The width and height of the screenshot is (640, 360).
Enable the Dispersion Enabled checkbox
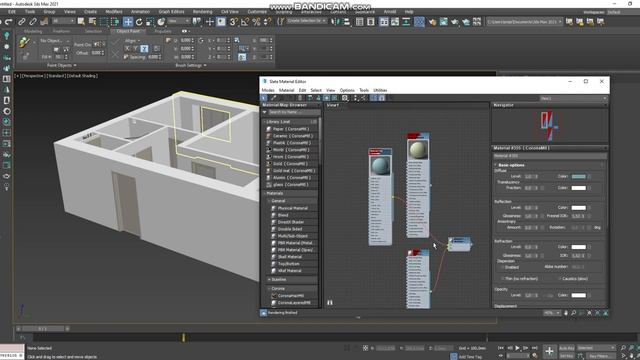pyautogui.click(x=502, y=267)
